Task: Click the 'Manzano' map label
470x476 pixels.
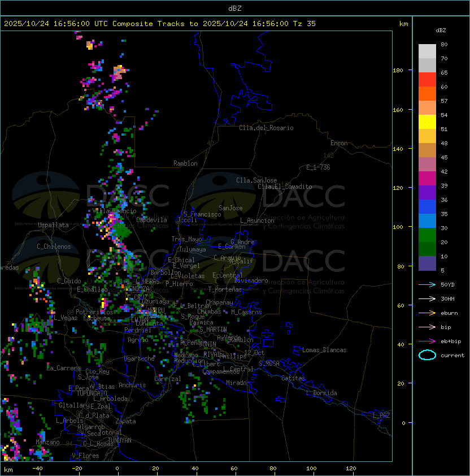Action: (x=47, y=442)
